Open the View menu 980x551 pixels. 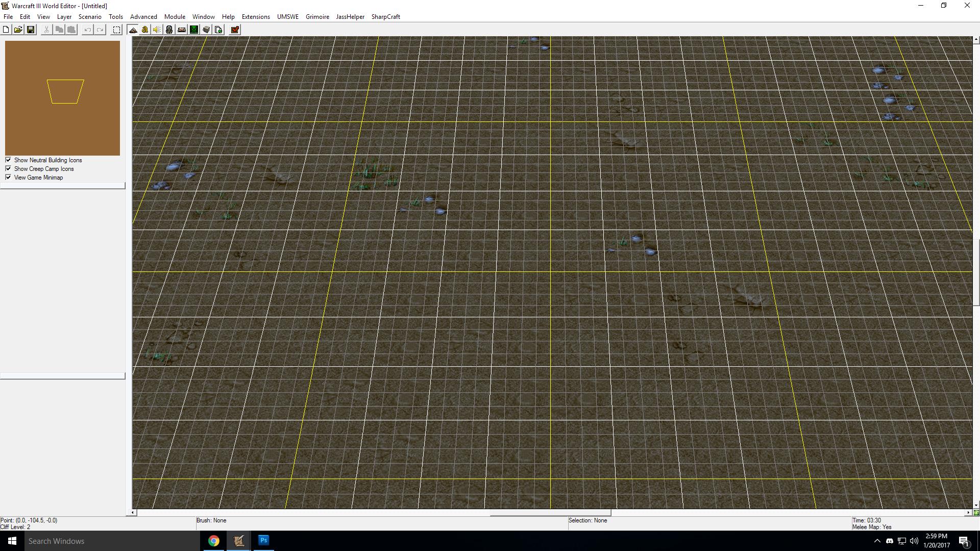(x=43, y=16)
